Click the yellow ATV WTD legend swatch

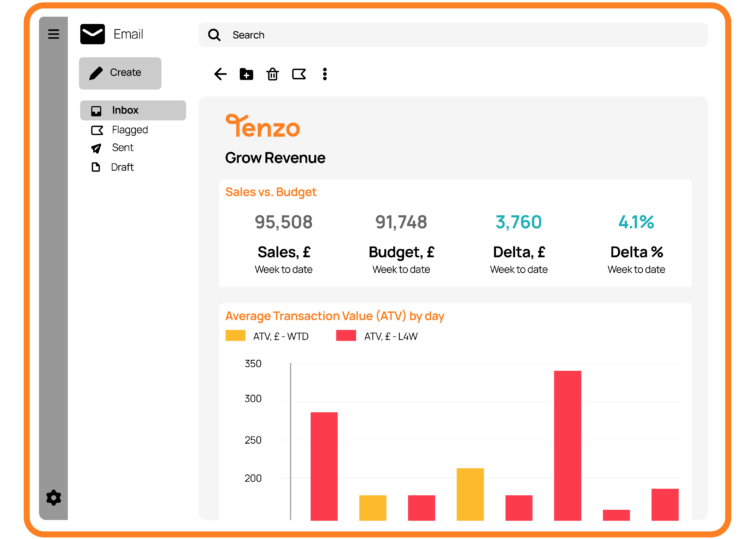point(235,336)
